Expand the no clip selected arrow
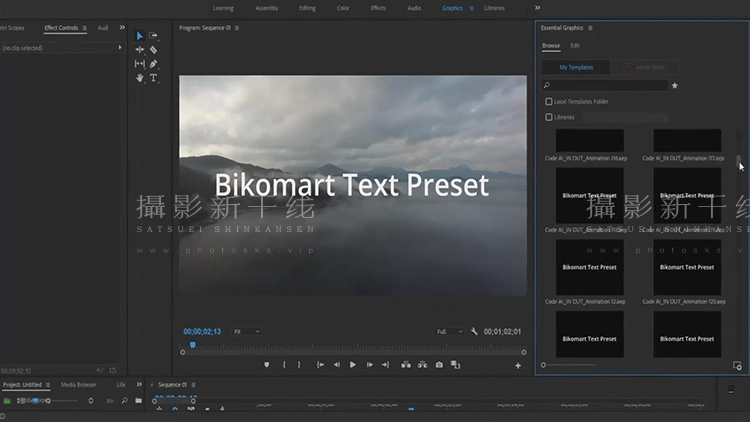 [120, 47]
